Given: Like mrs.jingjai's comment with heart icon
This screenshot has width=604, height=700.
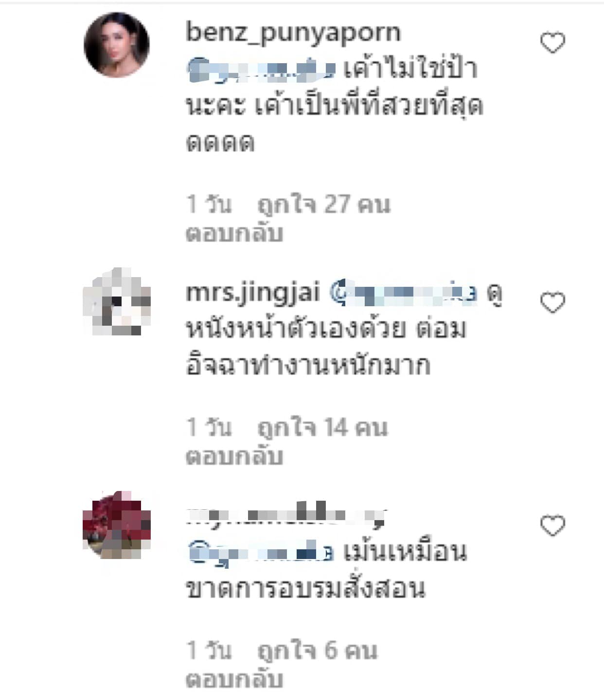Looking at the screenshot, I should coord(553,303).
